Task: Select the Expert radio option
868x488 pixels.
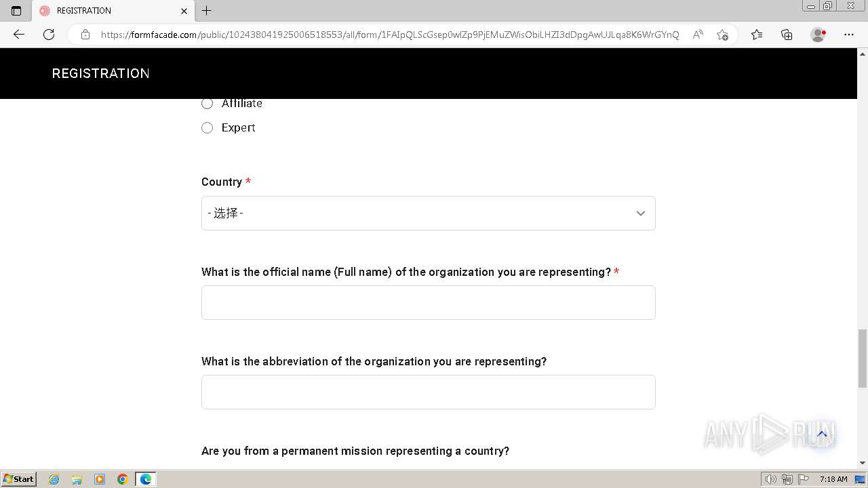Action: tap(208, 128)
